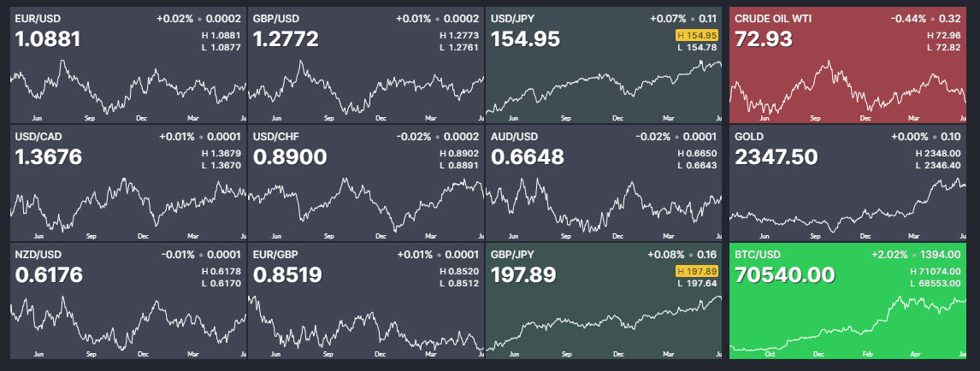Click the BTC/USD +2.02% change indicator
980x371 pixels.
[x=889, y=254]
